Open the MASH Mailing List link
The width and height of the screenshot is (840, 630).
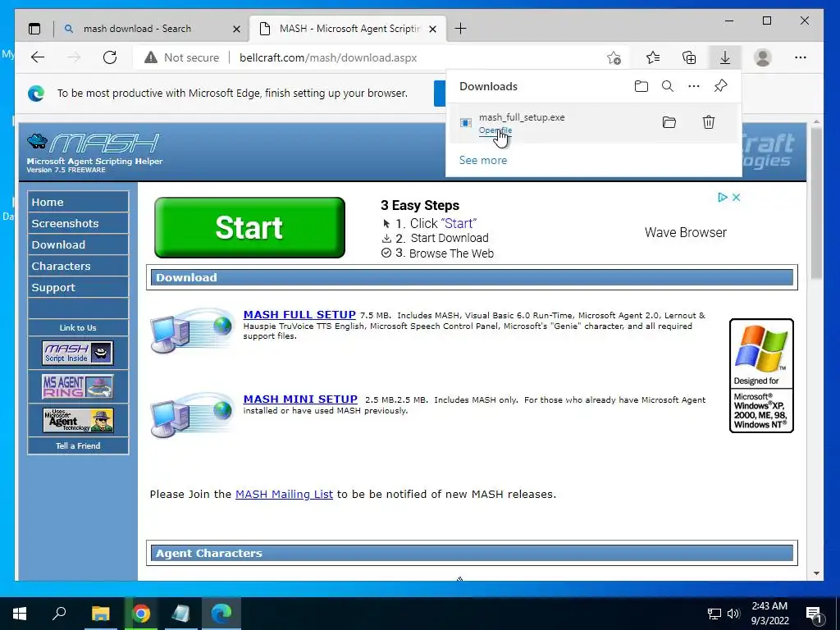pyautogui.click(x=284, y=494)
